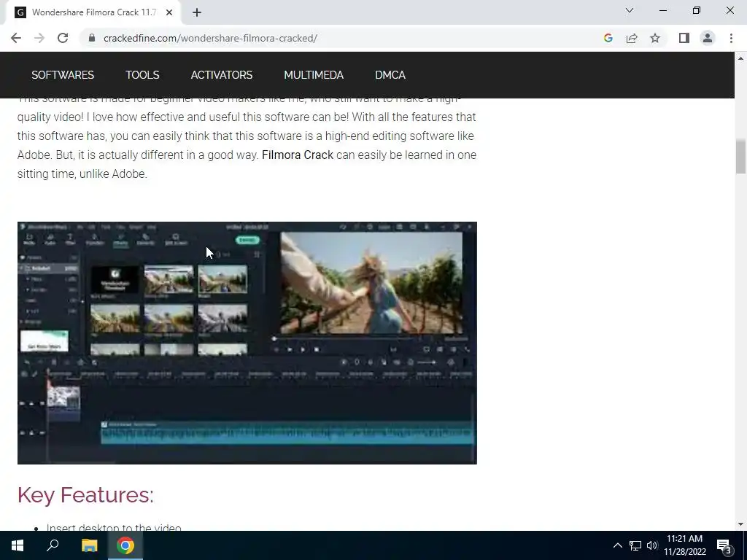Open the SOFTWARES menu
Image resolution: width=747 pixels, height=560 pixels.
point(63,75)
